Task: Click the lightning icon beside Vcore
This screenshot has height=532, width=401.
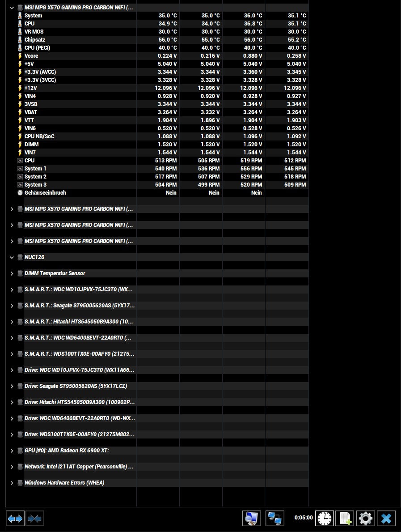Action: click(20, 56)
